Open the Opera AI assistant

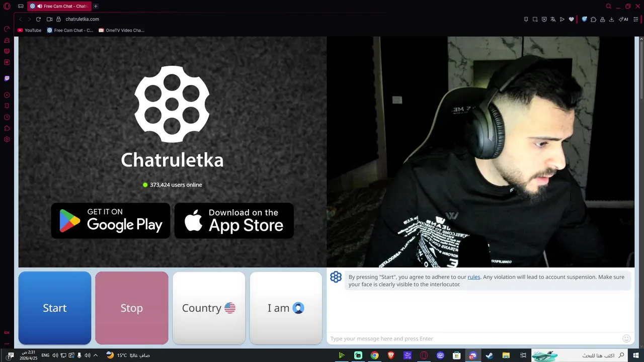[x=623, y=19]
